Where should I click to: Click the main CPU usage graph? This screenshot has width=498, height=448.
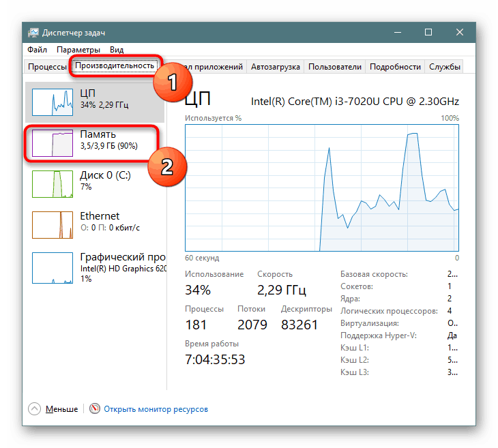coord(322,188)
